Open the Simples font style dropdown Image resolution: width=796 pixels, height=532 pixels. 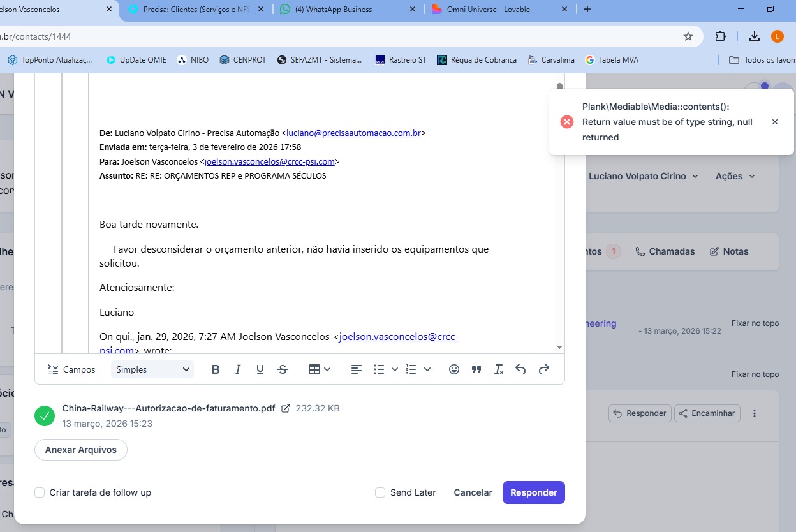point(152,369)
